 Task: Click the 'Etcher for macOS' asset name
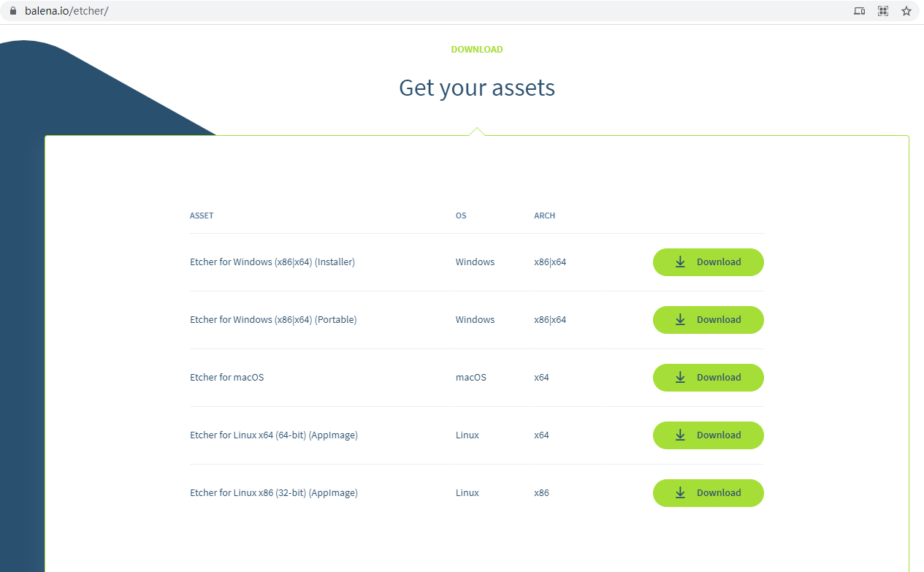click(x=227, y=378)
